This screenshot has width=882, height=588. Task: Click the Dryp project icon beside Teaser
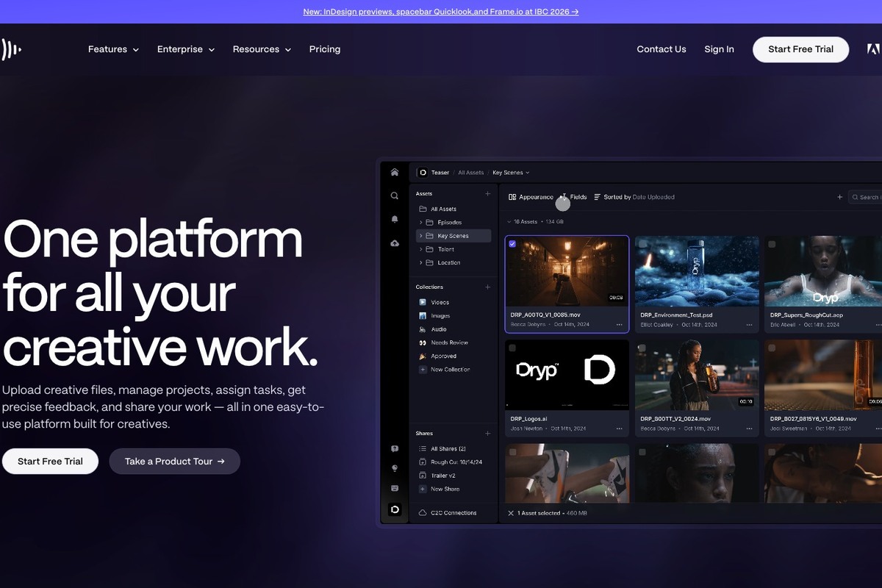422,173
